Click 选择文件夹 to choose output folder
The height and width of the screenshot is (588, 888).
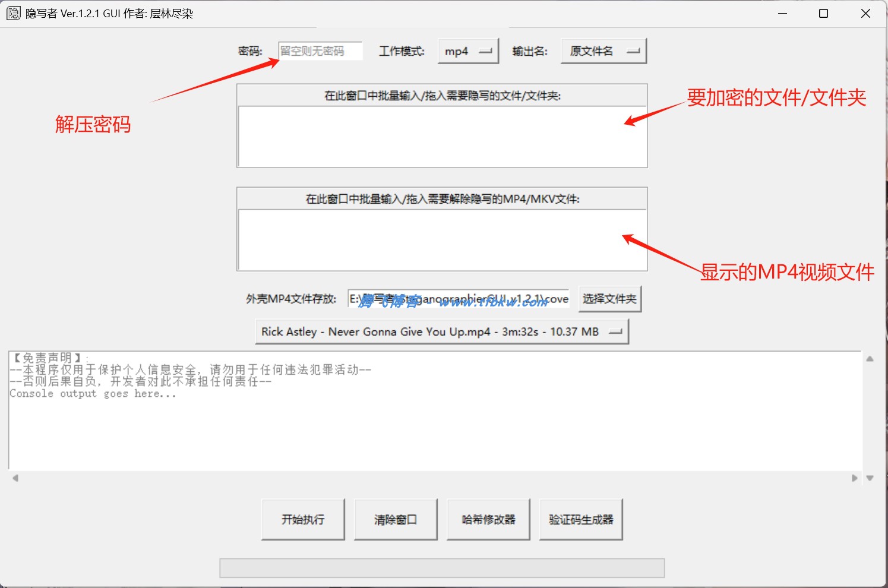tap(610, 299)
